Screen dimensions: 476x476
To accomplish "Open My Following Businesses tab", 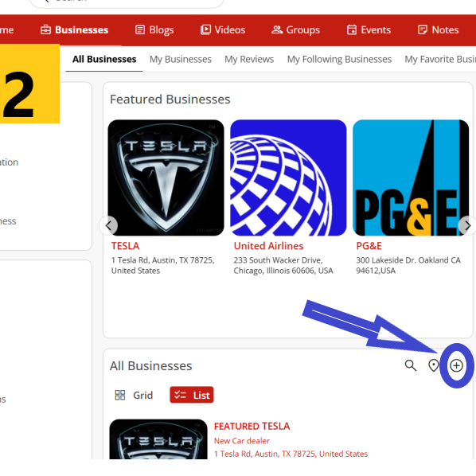I will tap(339, 59).
